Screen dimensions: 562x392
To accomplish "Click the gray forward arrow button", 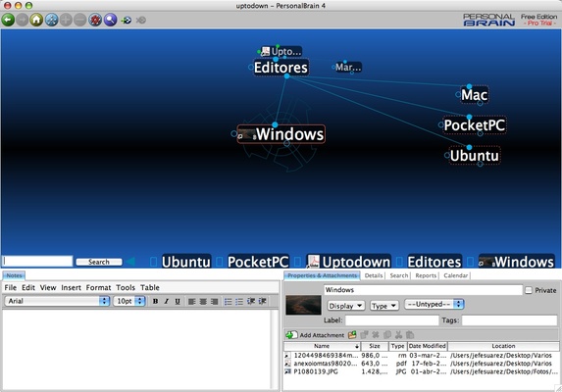I will pyautogui.click(x=23, y=20).
